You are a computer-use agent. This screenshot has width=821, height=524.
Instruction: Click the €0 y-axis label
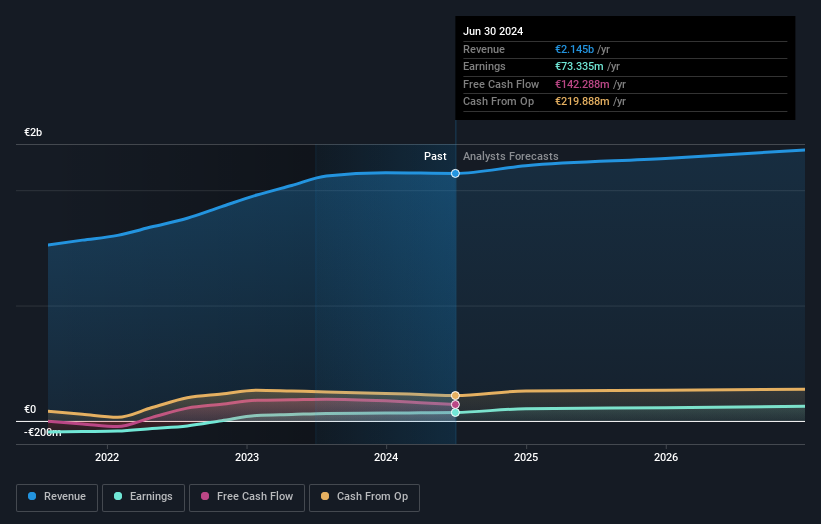pos(30,409)
